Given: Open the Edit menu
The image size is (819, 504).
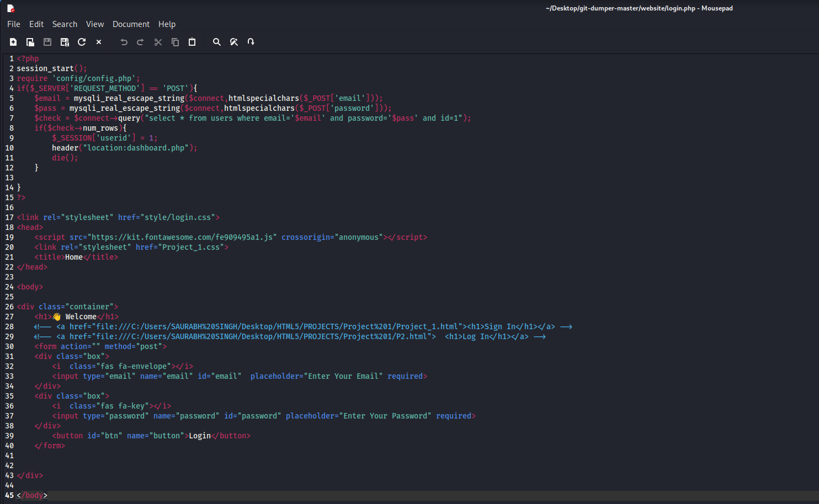Looking at the screenshot, I should (36, 24).
